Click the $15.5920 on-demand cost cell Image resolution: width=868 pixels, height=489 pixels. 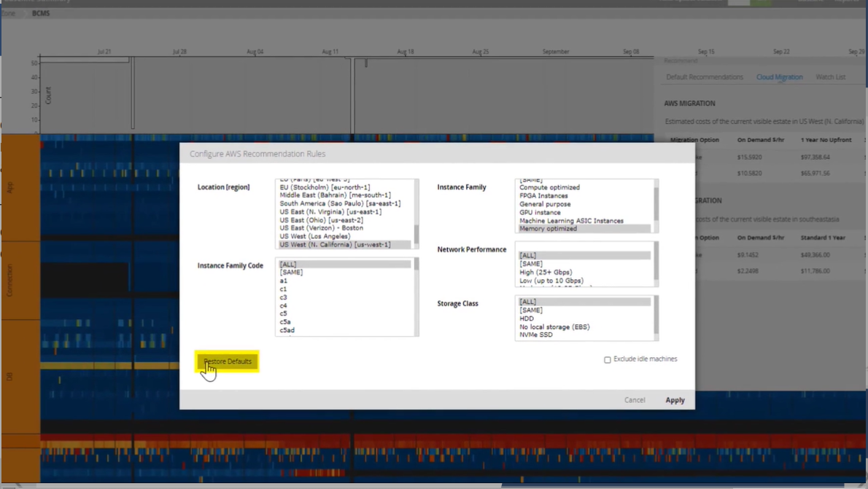750,157
